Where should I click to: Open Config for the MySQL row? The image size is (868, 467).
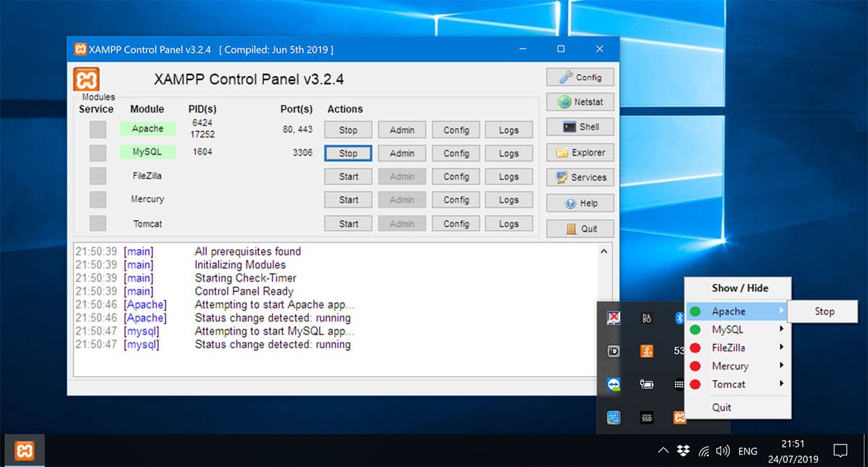click(456, 153)
